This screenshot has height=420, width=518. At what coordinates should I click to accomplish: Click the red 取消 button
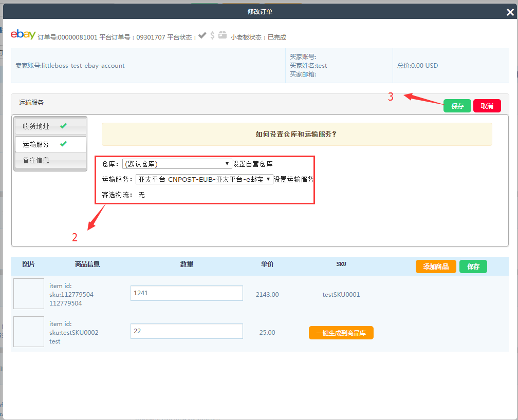(x=487, y=106)
